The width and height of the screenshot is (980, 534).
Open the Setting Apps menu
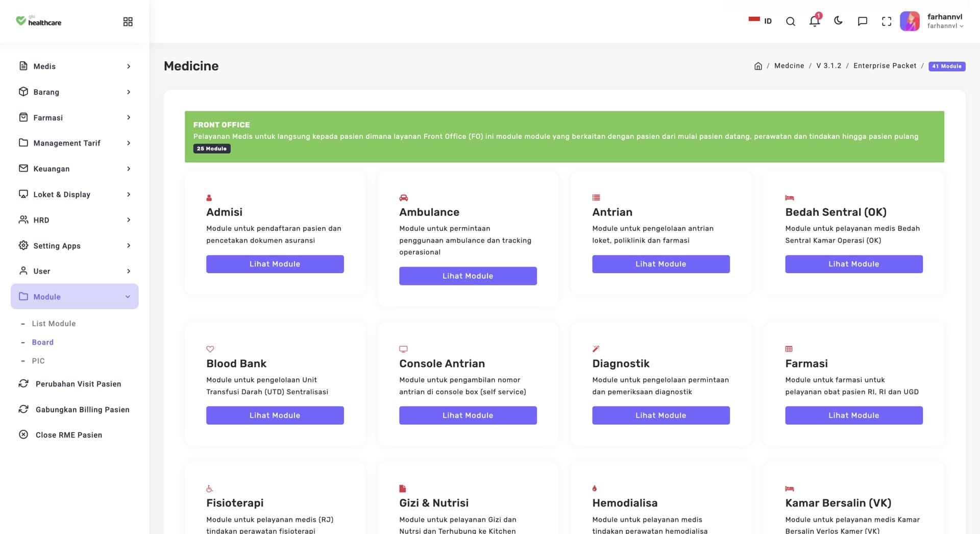[75, 246]
